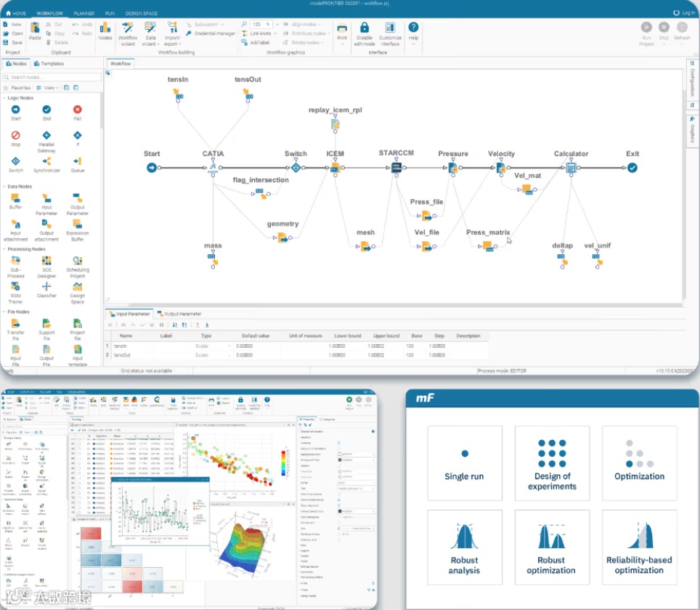Click the Credential manager key icon
The height and width of the screenshot is (610, 700).
coord(189,33)
